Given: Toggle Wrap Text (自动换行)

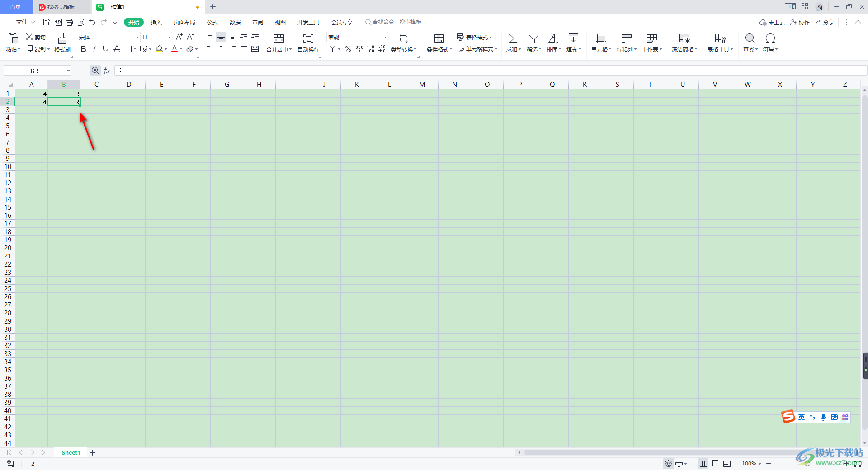Looking at the screenshot, I should point(308,42).
